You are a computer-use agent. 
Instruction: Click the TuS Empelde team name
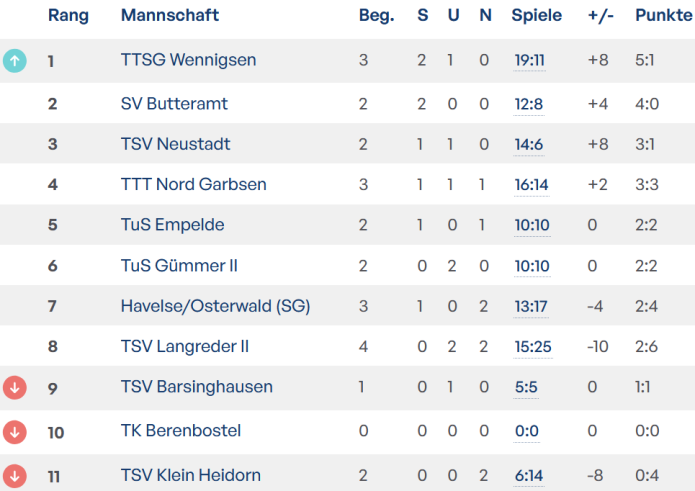pos(172,225)
